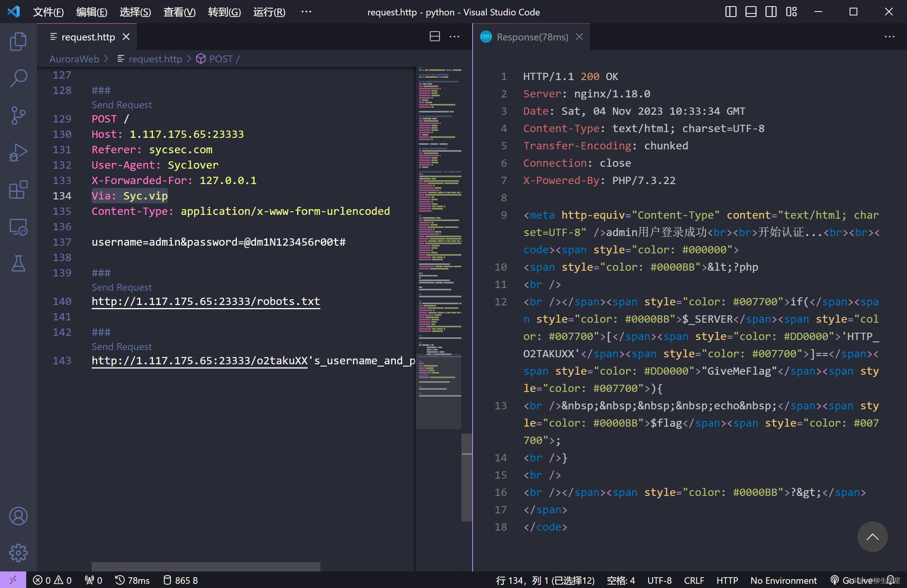Open the Run and Debug view

coord(18,152)
